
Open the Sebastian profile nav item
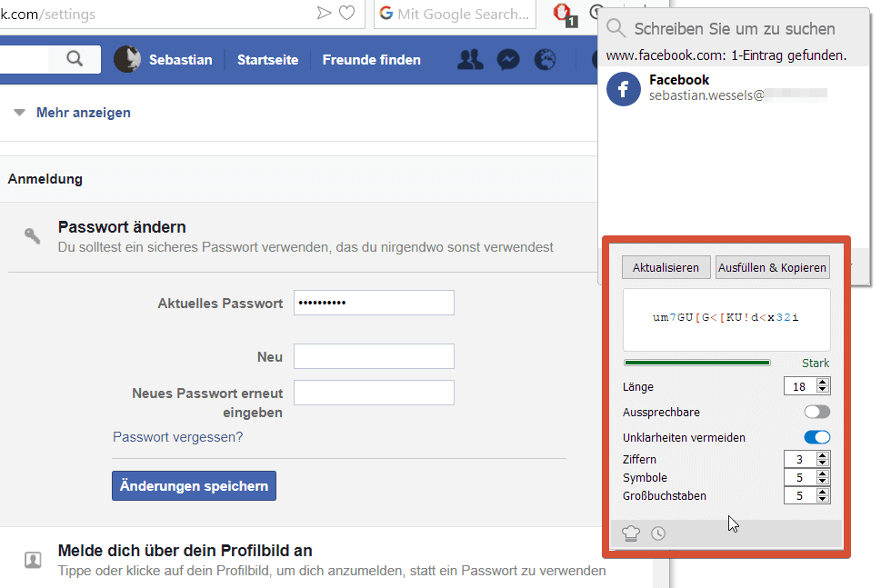(180, 60)
